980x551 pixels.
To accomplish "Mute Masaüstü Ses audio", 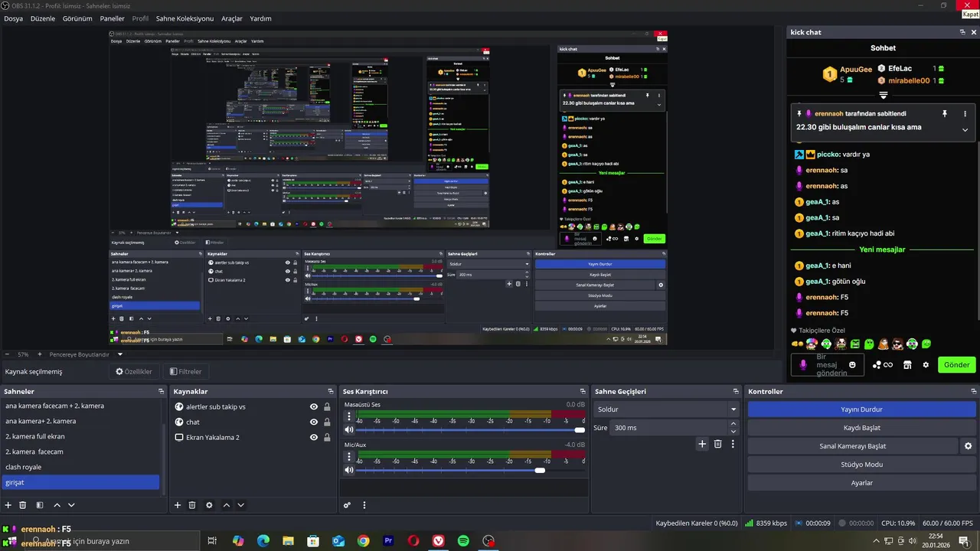I will click(x=349, y=430).
